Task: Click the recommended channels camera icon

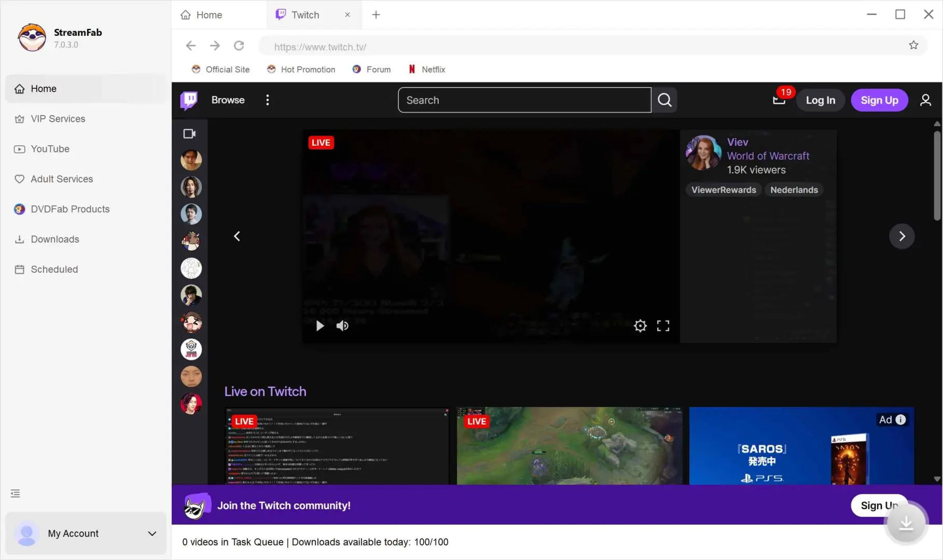Action: click(189, 134)
